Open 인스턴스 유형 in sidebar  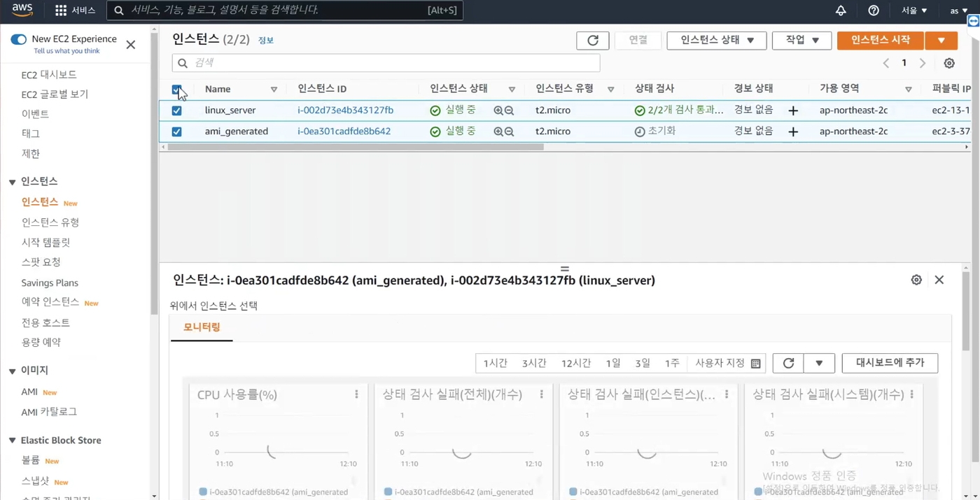50,222
